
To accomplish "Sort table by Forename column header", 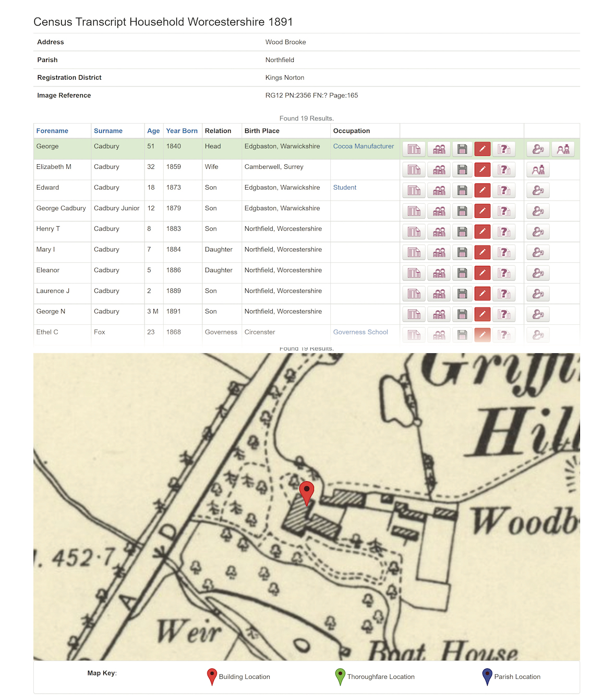I will 52,131.
